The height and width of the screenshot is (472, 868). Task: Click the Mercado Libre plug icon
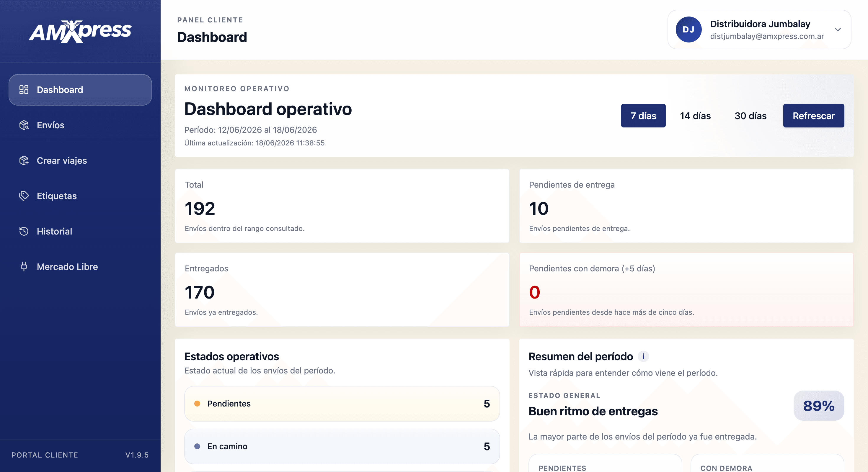point(24,266)
